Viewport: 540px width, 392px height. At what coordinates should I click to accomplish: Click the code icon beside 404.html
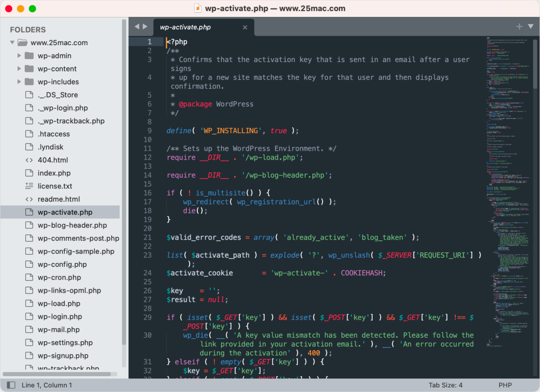(29, 160)
